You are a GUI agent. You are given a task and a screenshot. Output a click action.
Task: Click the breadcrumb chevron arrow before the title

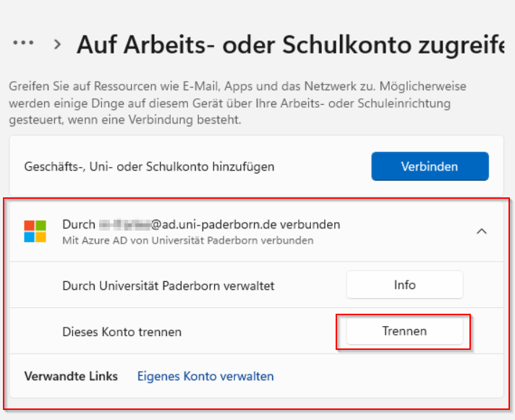coord(57,44)
